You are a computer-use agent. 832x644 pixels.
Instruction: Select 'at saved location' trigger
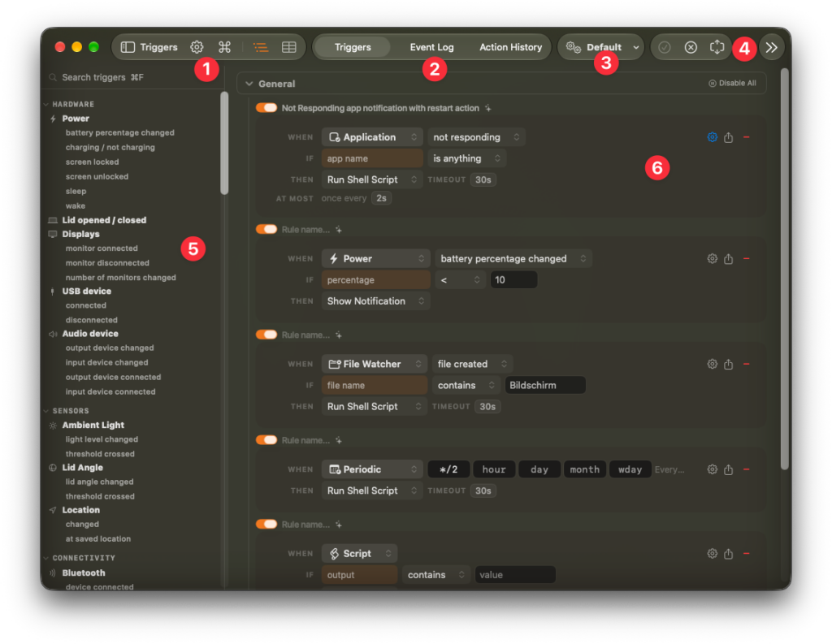98,539
